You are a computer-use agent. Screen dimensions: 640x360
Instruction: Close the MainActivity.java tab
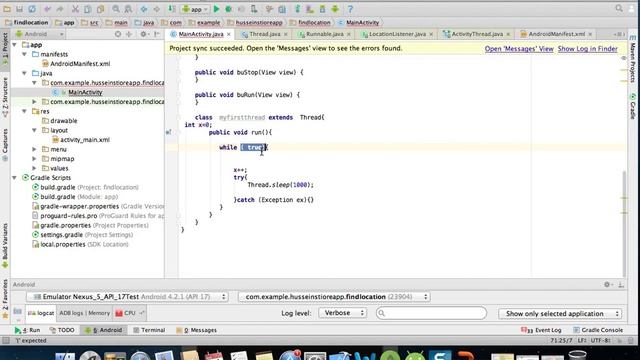pos(229,34)
